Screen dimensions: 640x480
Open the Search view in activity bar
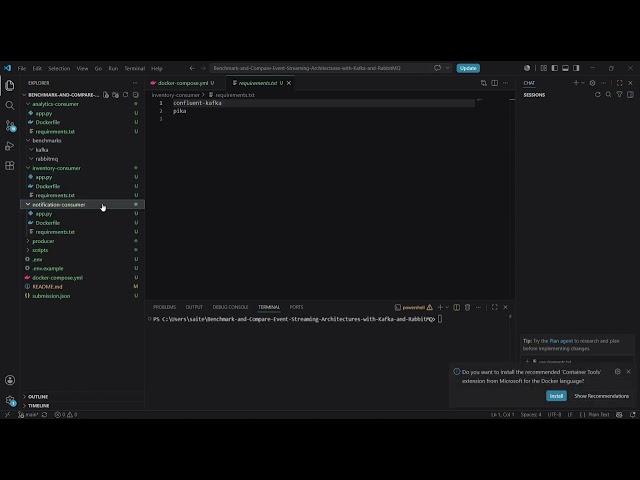(x=10, y=106)
